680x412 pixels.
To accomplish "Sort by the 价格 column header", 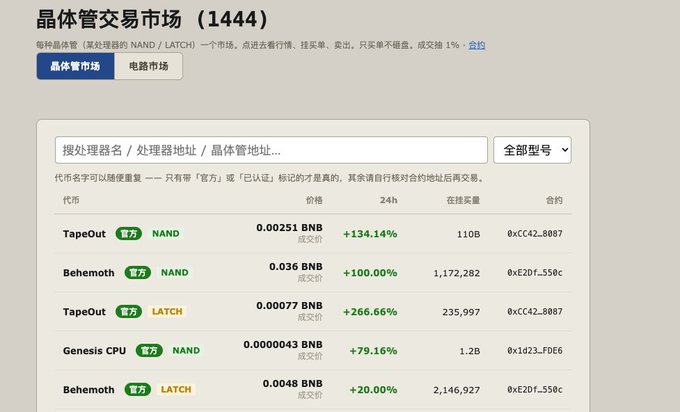I will tap(314, 200).
